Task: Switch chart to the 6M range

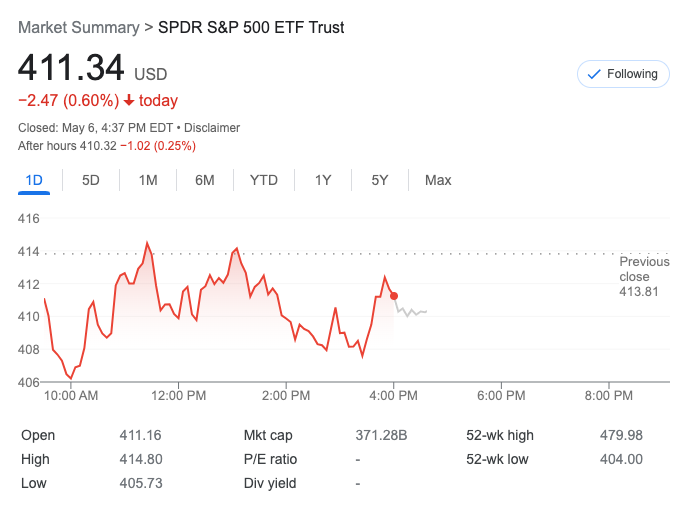Action: tap(205, 180)
